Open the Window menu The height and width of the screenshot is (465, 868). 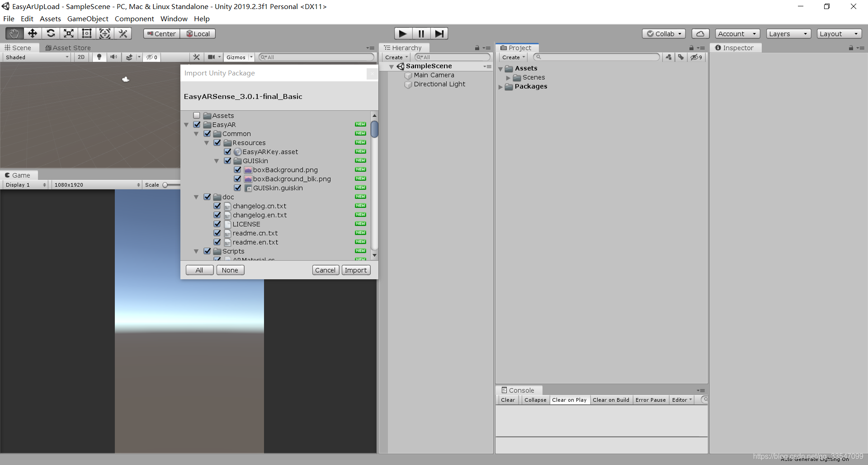click(x=174, y=19)
